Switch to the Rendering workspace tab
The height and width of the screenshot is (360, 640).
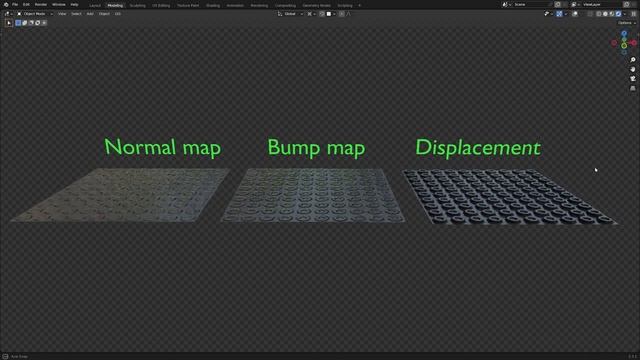click(x=259, y=5)
